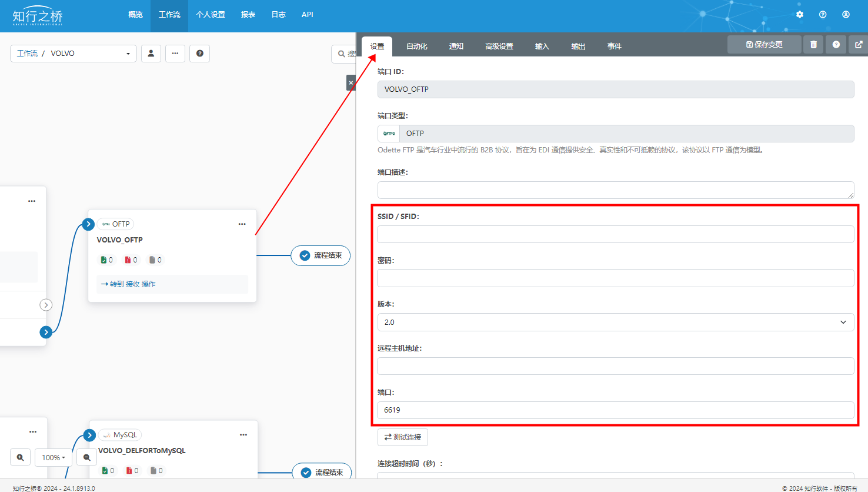Select the VOLVO_OFTP connector title

pyautogui.click(x=120, y=240)
